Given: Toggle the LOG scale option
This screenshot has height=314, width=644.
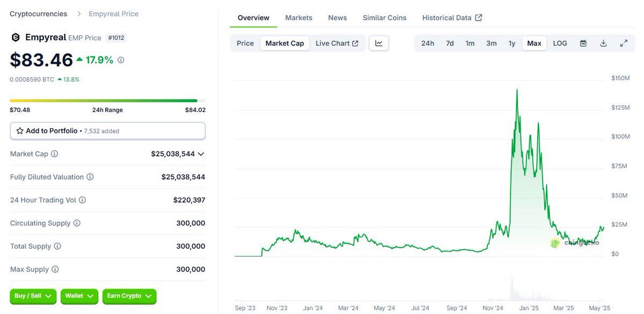Looking at the screenshot, I should (560, 43).
